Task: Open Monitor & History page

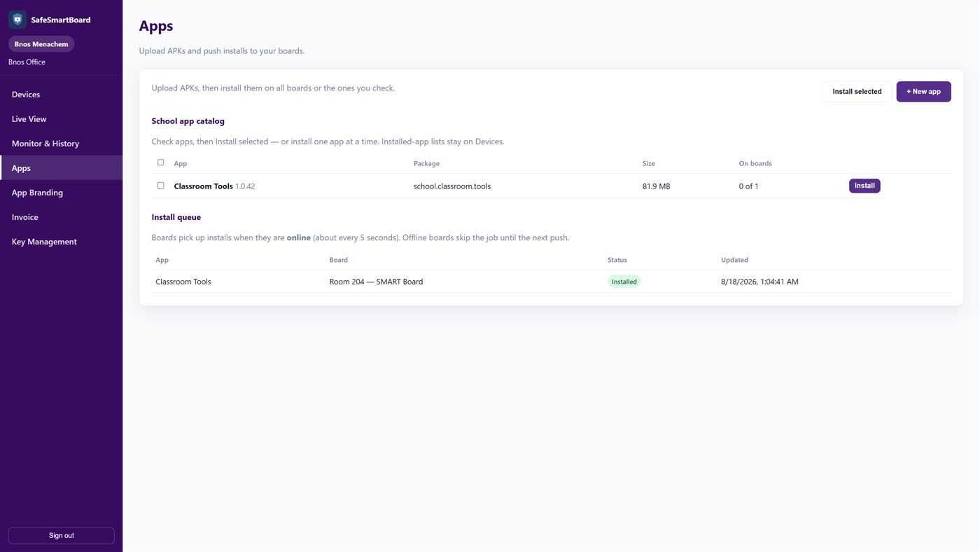Action: [61, 144]
